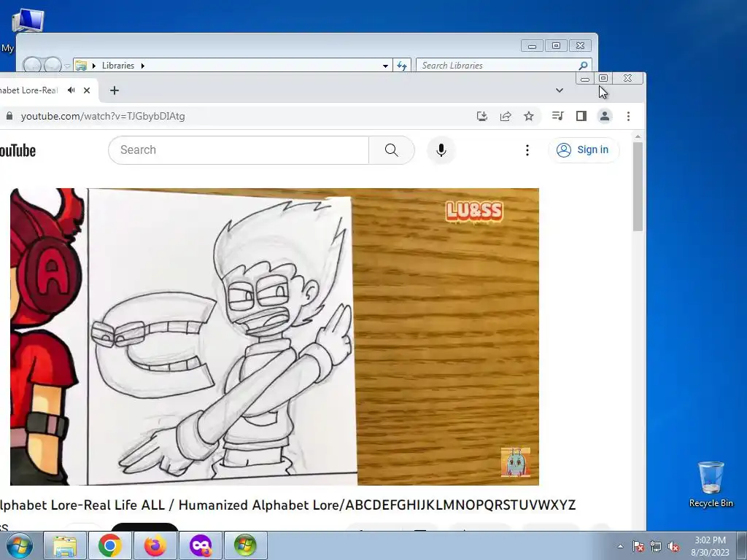Share this page via share icon
The width and height of the screenshot is (747, 560).
point(506,116)
